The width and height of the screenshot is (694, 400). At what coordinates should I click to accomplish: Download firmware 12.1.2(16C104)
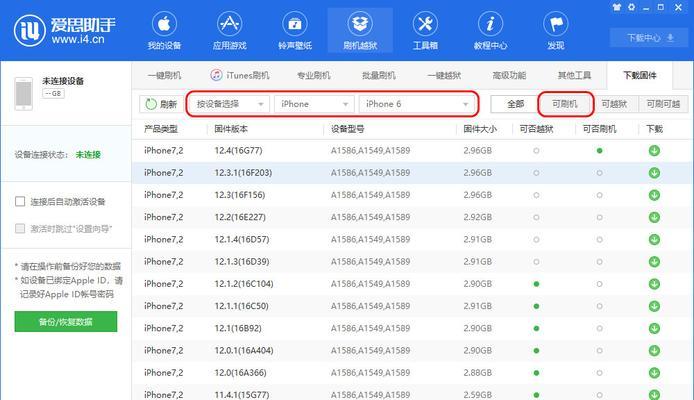click(x=654, y=284)
